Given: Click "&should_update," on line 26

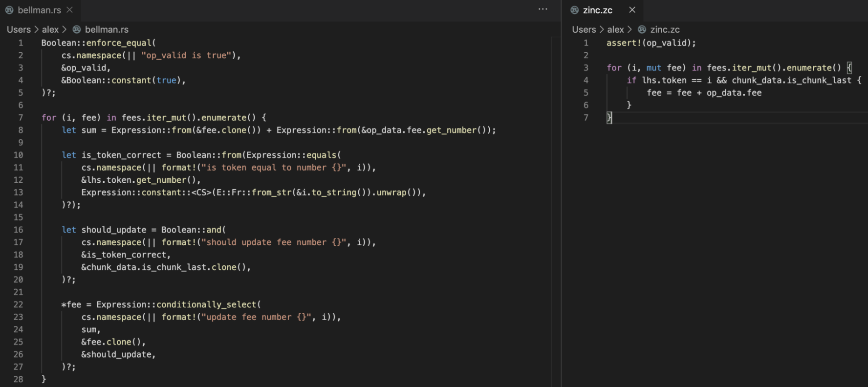Looking at the screenshot, I should coord(119,354).
